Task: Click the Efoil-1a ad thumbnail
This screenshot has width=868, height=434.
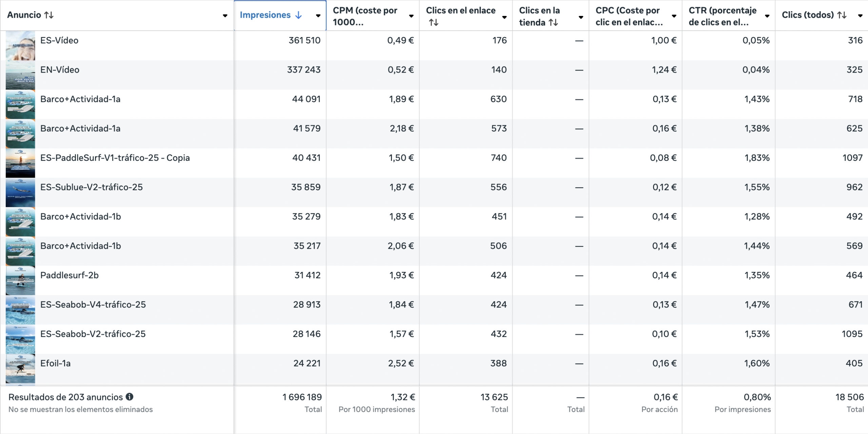Action: 20,369
